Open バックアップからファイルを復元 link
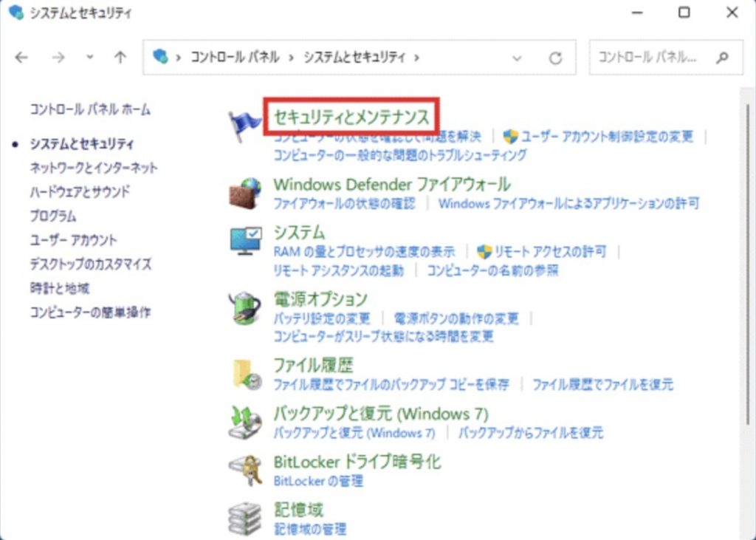This screenshot has width=756, height=540. (x=530, y=432)
